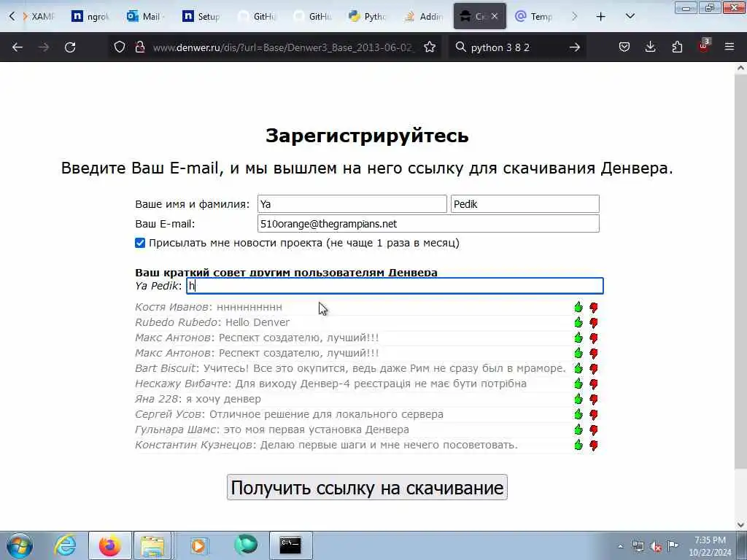Focus the advice text field

click(395, 286)
